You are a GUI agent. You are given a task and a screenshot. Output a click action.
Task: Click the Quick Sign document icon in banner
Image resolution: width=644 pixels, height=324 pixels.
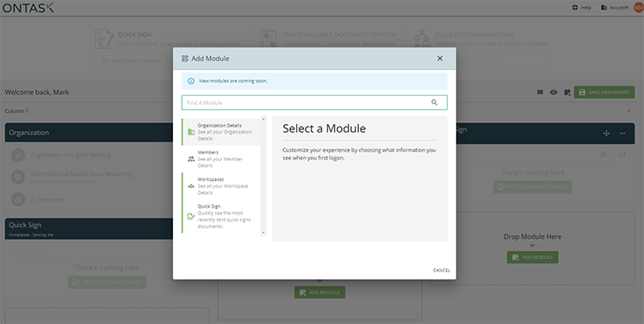click(x=104, y=39)
